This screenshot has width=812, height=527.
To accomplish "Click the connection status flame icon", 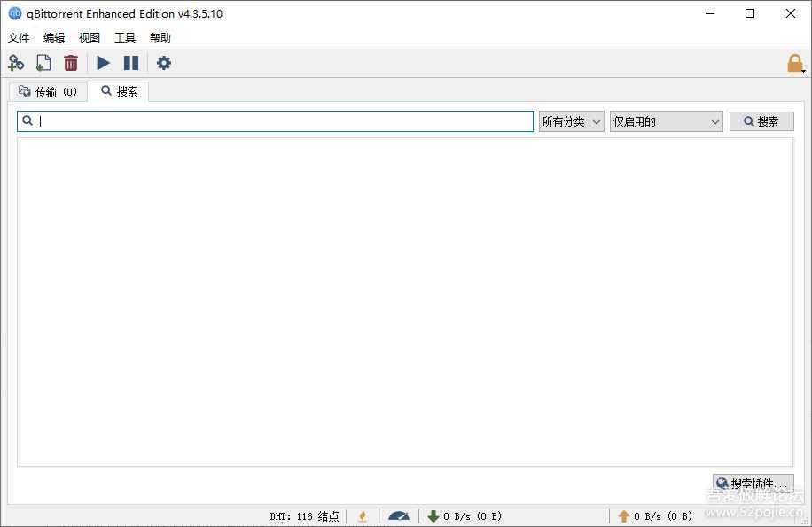I will (362, 516).
